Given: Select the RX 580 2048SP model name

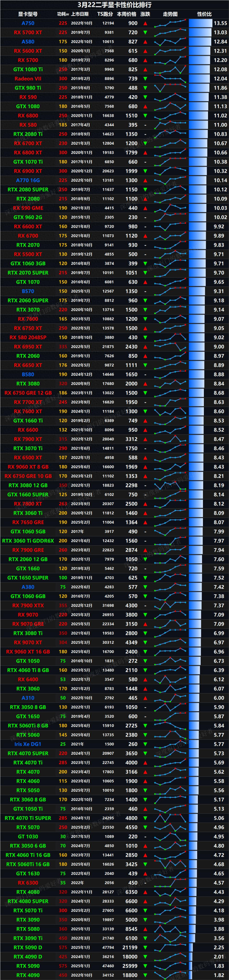Looking at the screenshot, I should (28, 338).
